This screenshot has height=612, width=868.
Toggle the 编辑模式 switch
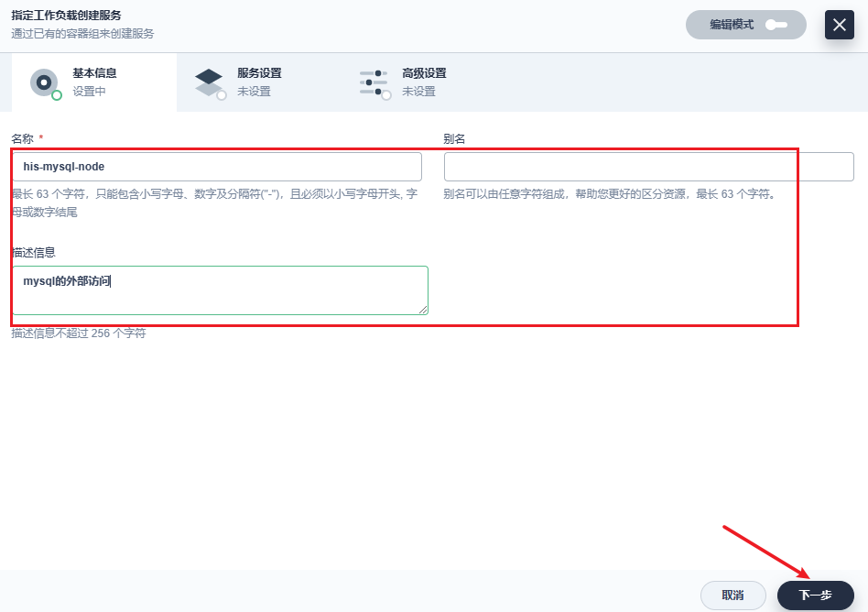(x=776, y=25)
